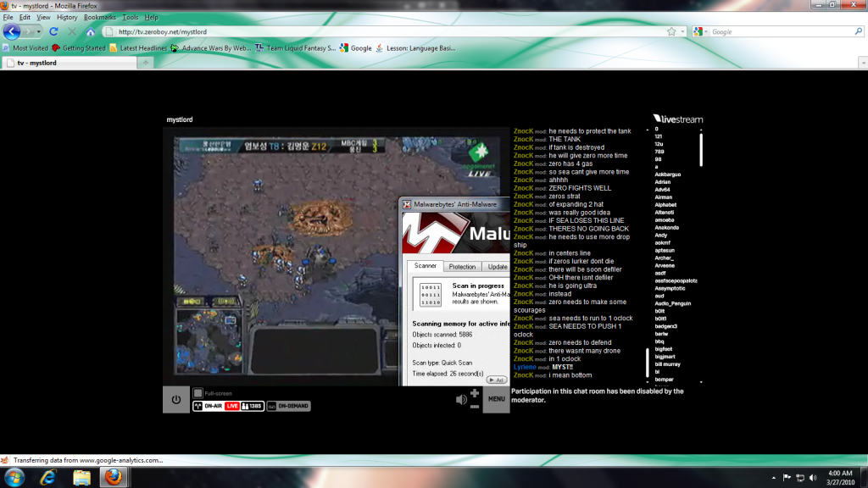Switch to Scanner tab in Malwarebytes
Image resolution: width=868 pixels, height=488 pixels.
pyautogui.click(x=426, y=266)
